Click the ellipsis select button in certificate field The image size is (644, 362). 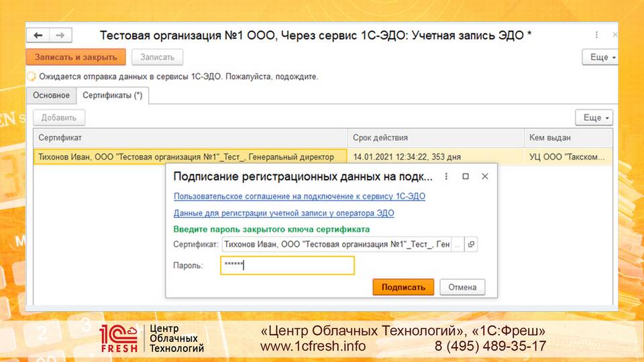tap(458, 245)
